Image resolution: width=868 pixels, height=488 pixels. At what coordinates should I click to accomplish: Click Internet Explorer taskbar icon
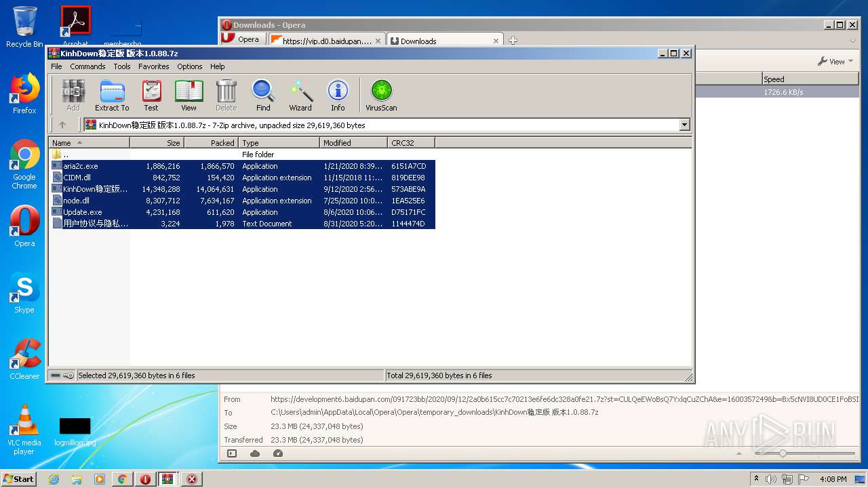[54, 479]
